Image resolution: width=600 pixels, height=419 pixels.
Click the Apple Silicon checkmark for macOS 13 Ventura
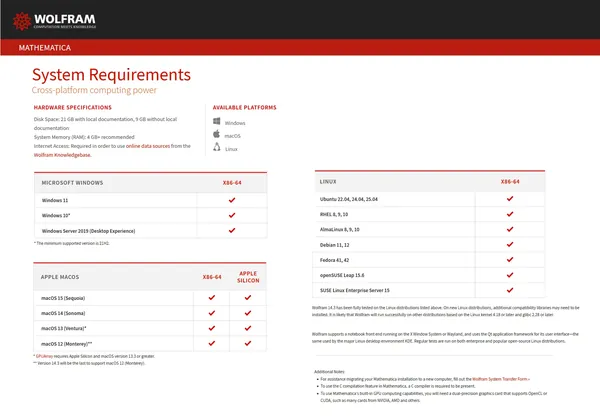point(248,328)
